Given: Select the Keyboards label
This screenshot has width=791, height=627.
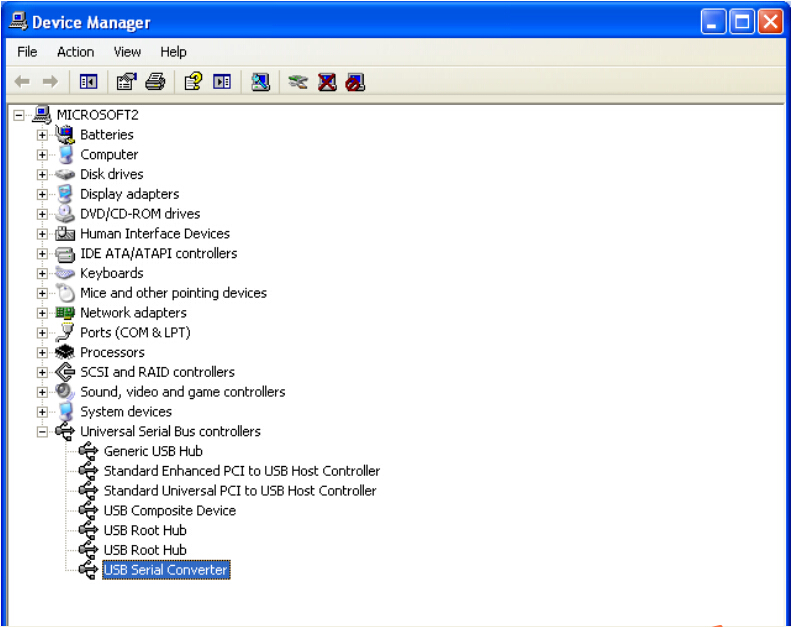Looking at the screenshot, I should tap(112, 273).
